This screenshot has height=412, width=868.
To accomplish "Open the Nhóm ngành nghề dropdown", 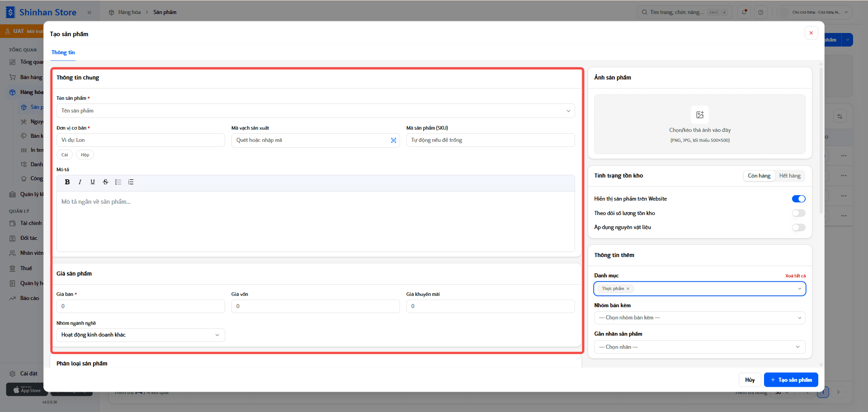I will [x=141, y=335].
